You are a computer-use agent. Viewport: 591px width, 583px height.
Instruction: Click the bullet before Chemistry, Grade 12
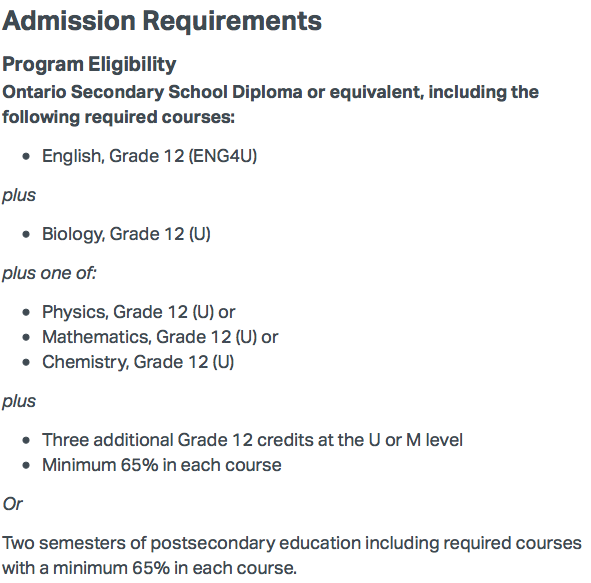pyautogui.click(x=26, y=363)
